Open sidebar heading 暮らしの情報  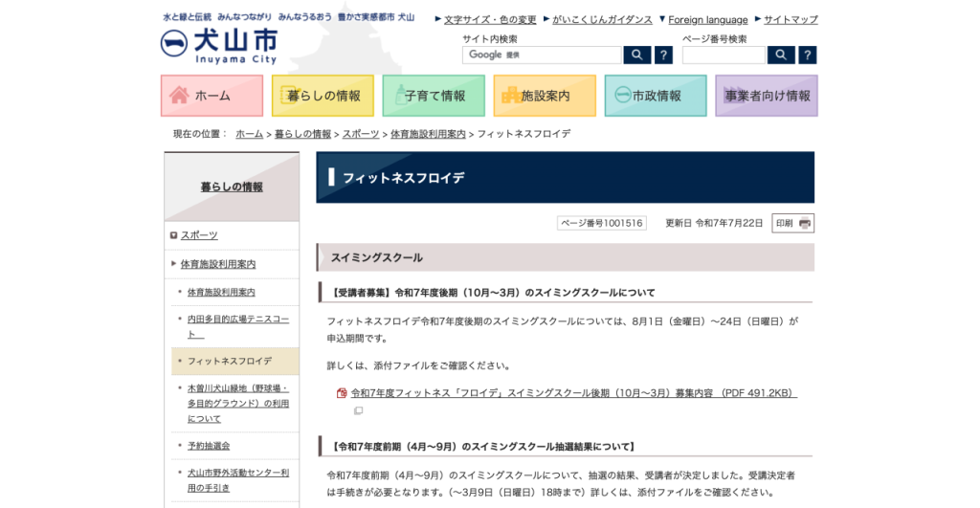[x=232, y=187]
